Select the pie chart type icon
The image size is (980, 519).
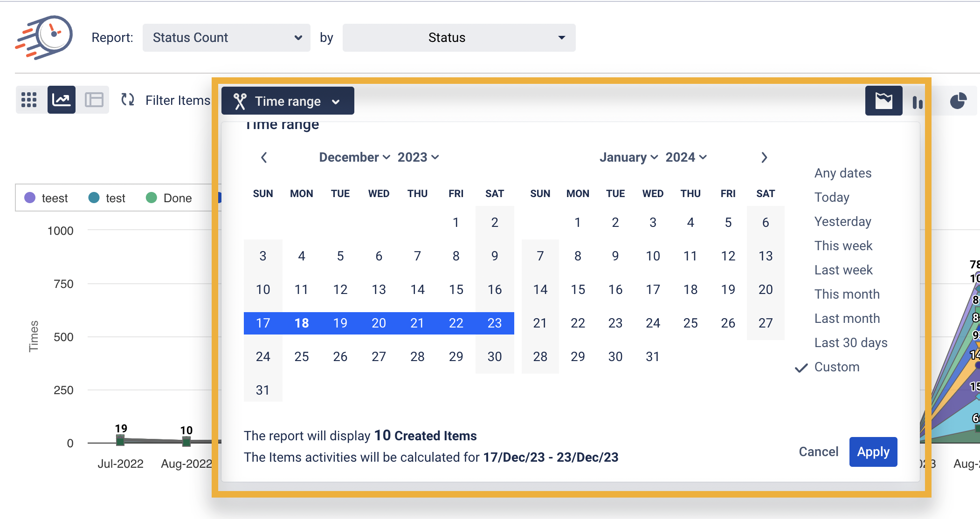[x=958, y=101]
